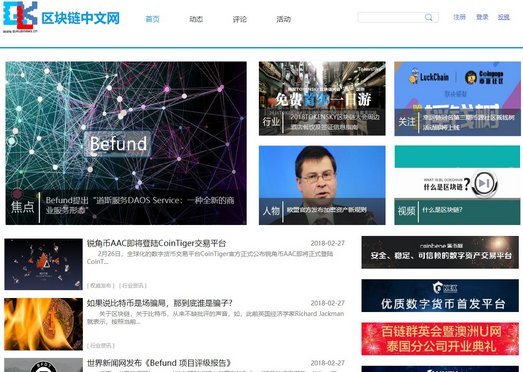Viewport: 523px width, 372px height.
Task: Click the 权威发布 tag under AAC article
Action: (101, 286)
